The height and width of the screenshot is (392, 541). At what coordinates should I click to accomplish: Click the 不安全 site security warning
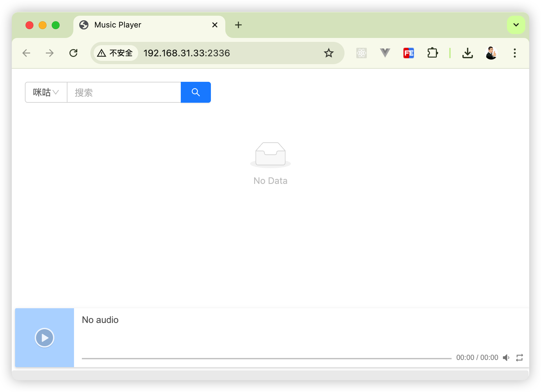(x=115, y=53)
